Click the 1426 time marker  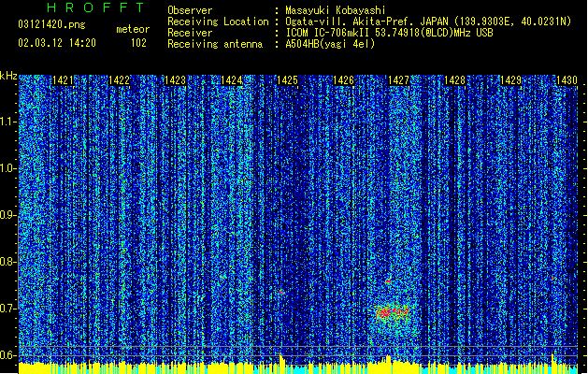click(x=343, y=80)
